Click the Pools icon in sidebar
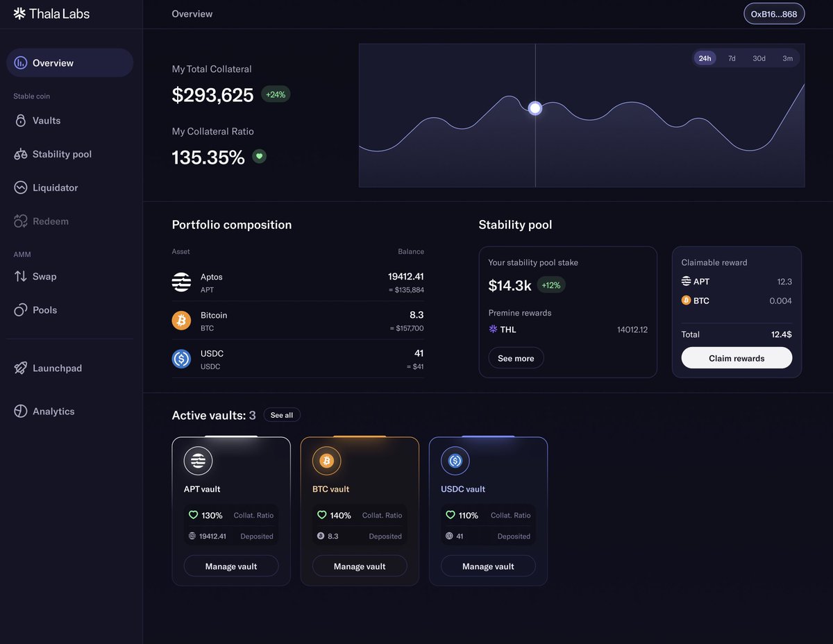The image size is (833, 644). (21, 310)
